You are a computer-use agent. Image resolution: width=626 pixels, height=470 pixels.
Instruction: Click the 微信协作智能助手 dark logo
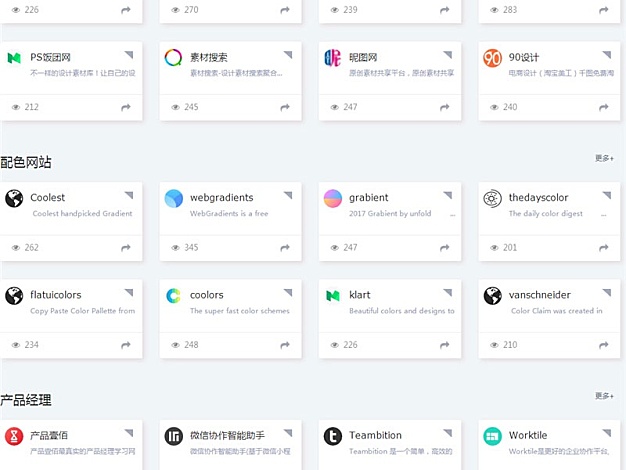tap(173, 436)
